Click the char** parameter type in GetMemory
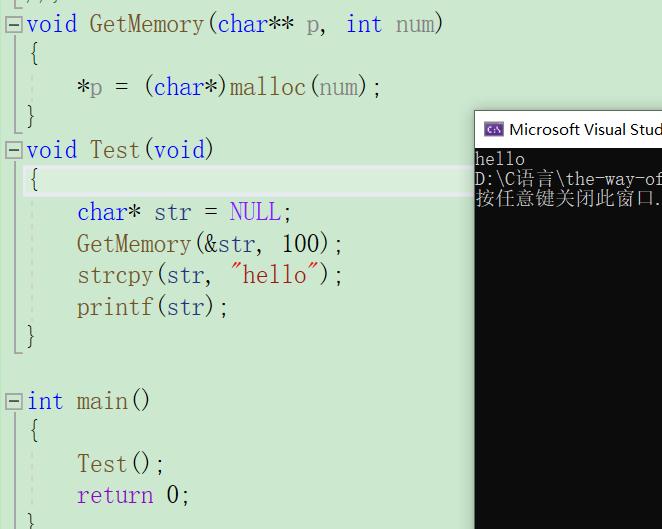The height and width of the screenshot is (529, 662). (x=255, y=24)
